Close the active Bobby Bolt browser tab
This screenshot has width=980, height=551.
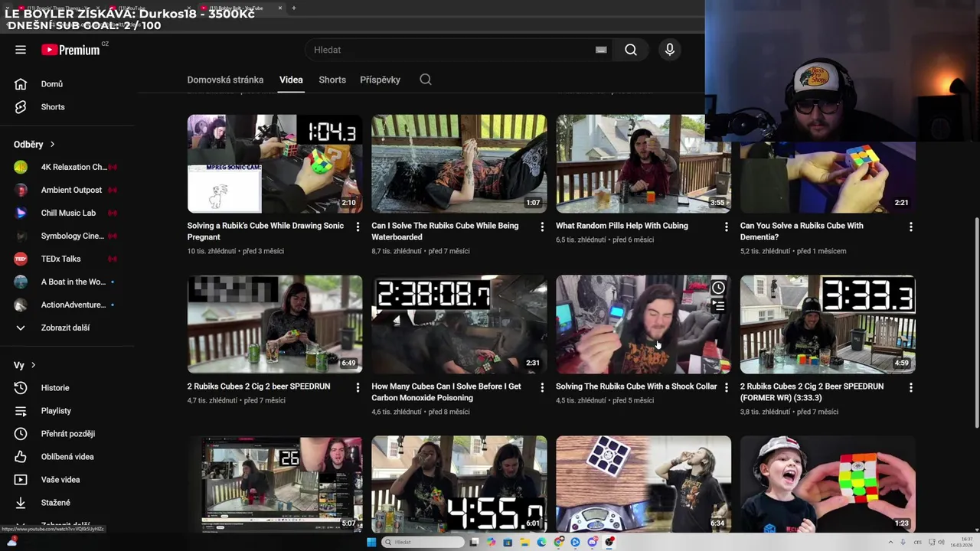pyautogui.click(x=279, y=8)
